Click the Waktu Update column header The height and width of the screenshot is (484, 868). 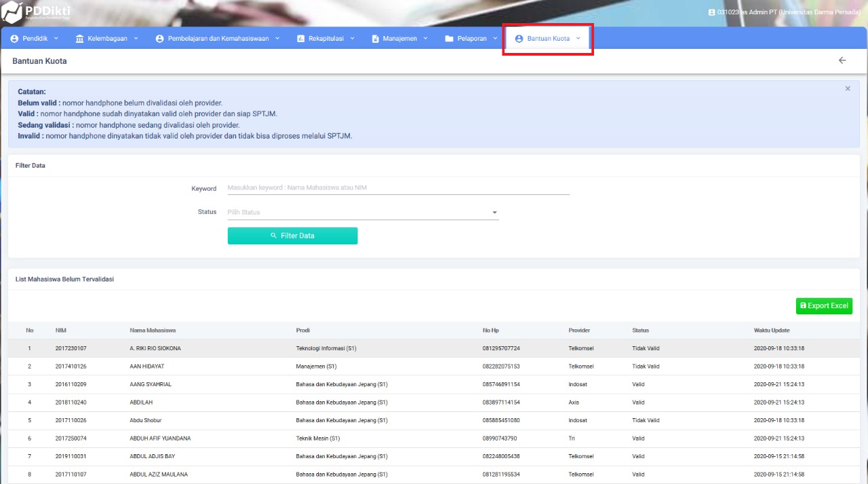pyautogui.click(x=772, y=331)
